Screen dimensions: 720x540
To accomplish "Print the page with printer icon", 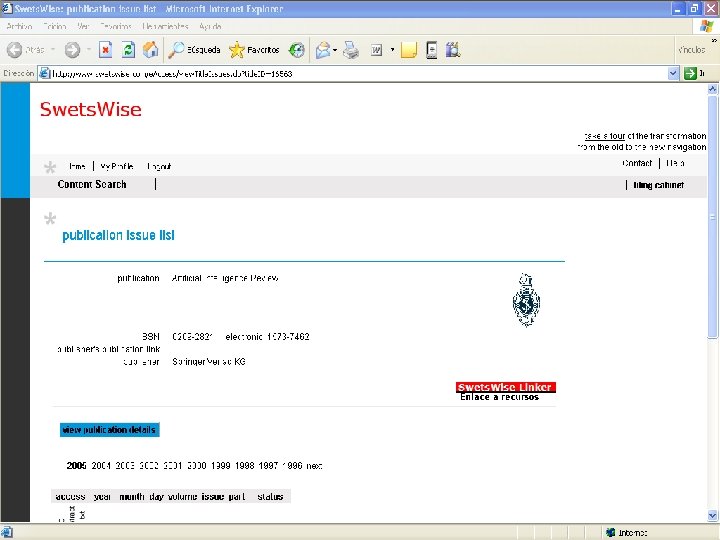I will point(351,50).
